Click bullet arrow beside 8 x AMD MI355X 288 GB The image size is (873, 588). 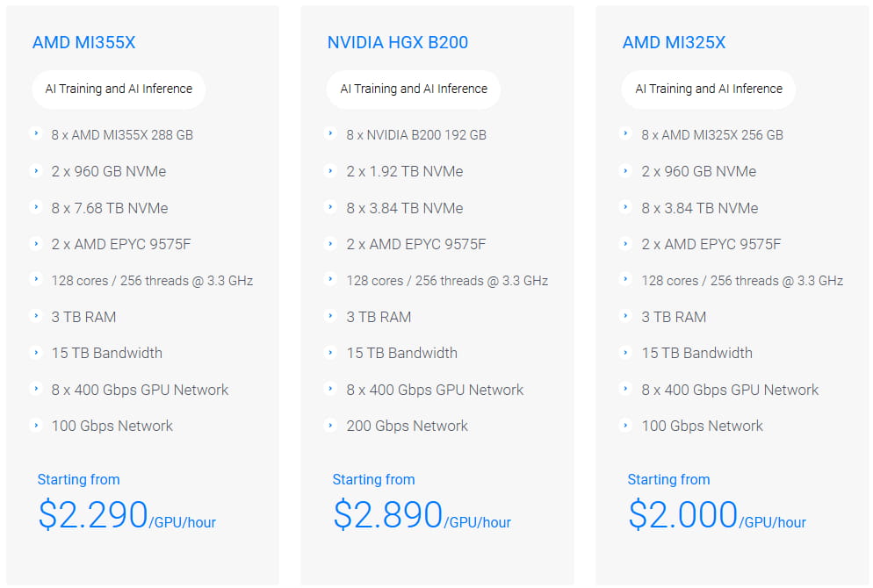pos(37,134)
